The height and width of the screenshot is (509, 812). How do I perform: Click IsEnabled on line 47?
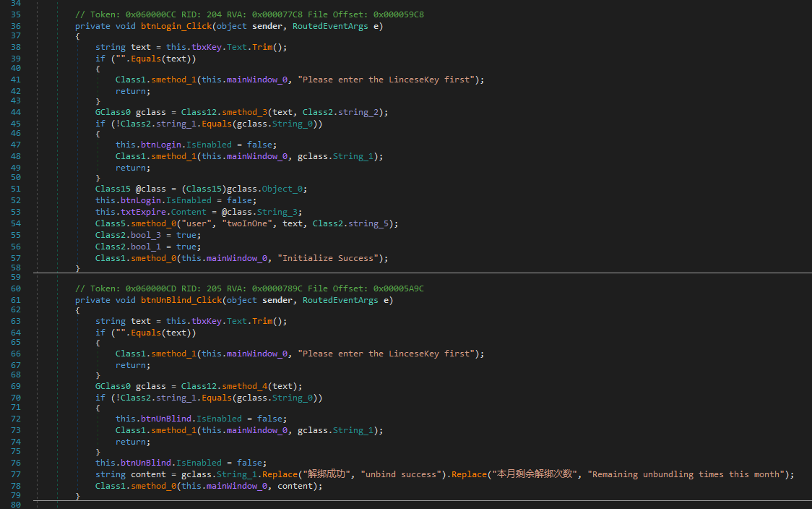click(x=210, y=145)
